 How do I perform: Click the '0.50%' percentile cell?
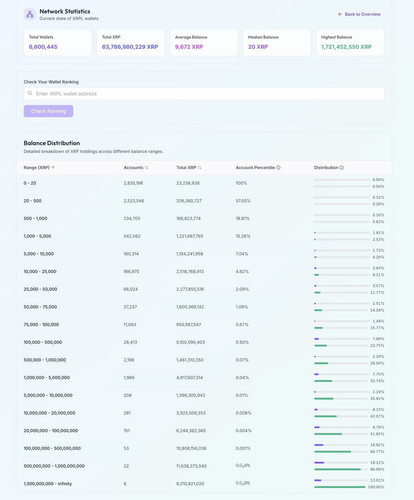[242, 342]
